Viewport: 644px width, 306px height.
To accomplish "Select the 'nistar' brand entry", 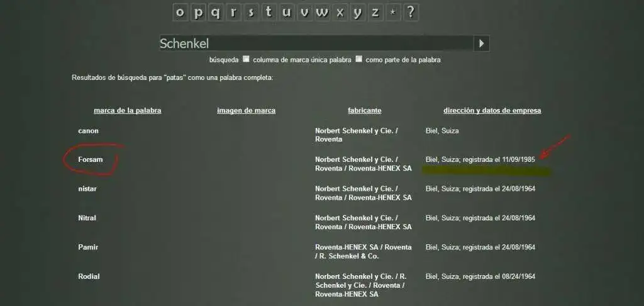I will pos(87,189).
